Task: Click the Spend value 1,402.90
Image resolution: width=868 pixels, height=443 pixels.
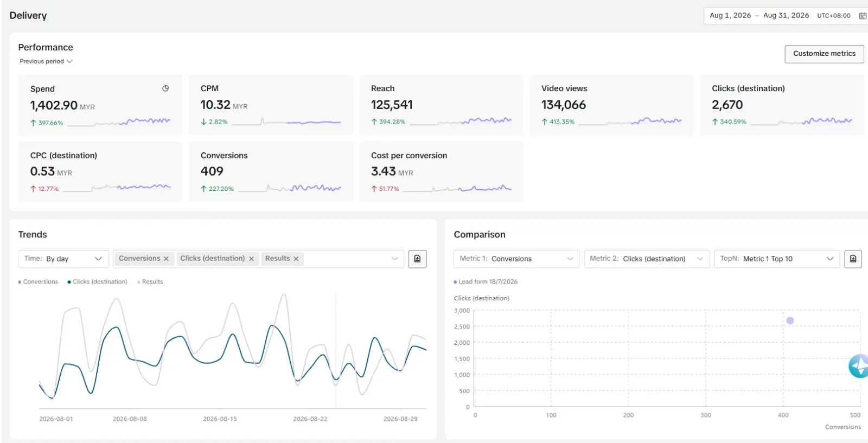Action: (54, 105)
